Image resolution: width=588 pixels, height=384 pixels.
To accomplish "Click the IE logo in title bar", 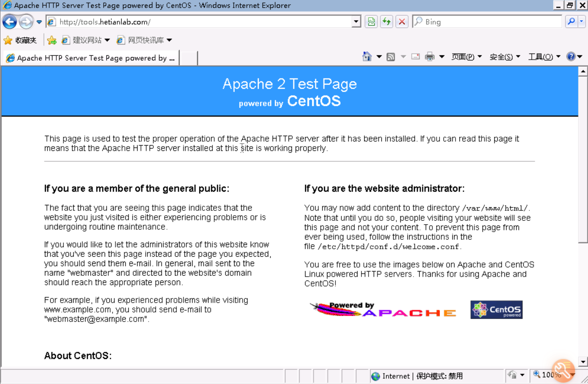I will coord(7,6).
